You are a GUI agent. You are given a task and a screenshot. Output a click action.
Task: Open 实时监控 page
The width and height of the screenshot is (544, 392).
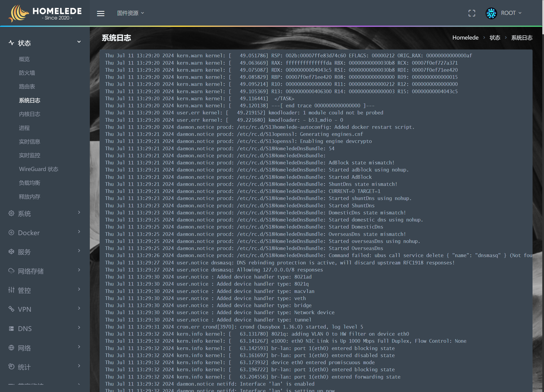(30, 155)
